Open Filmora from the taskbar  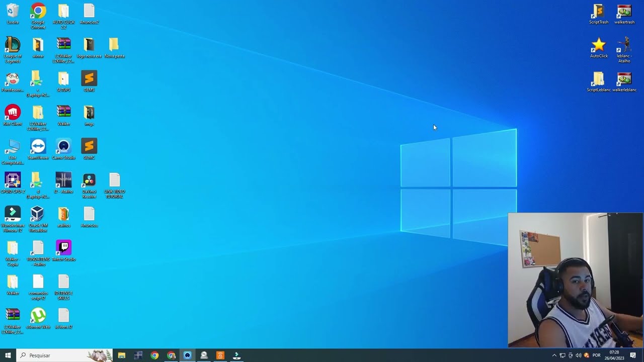236,355
